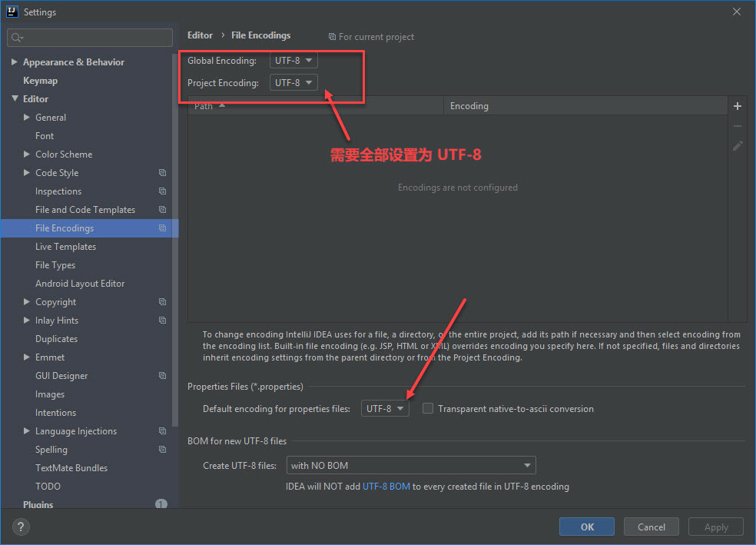Click the For current project indicator icon
Image resolution: width=756 pixels, height=545 pixels.
pos(332,37)
